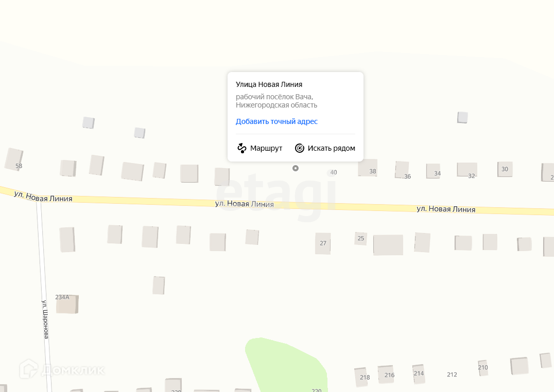Select building number 25 on map
Image resolution: width=554 pixels, height=392 pixels.
coord(361,238)
